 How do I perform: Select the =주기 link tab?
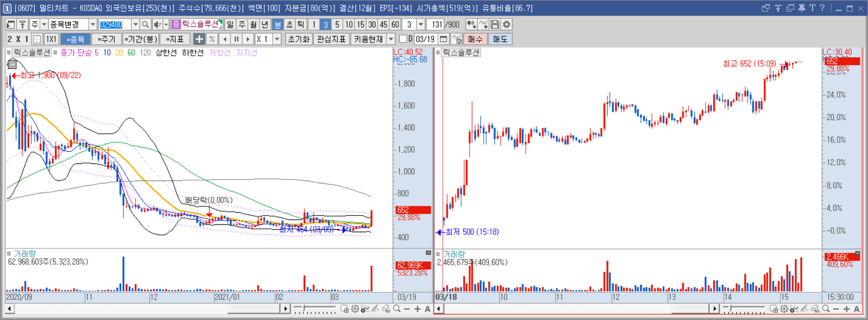[x=106, y=39]
